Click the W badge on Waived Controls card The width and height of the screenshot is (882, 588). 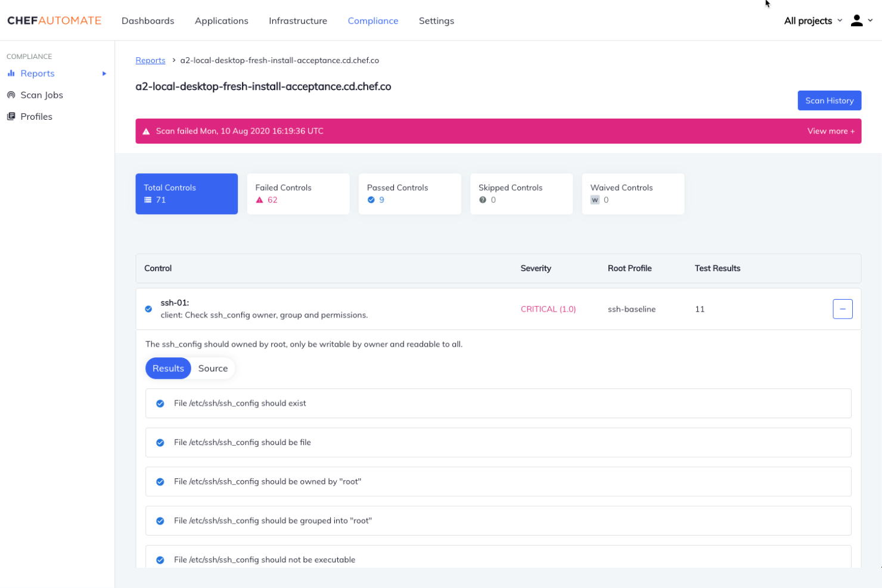(595, 200)
